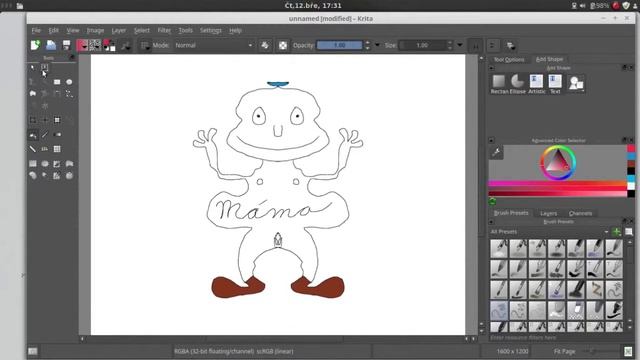Viewport: 640px width, 360px height.
Task: Open dropdown arrow next to Size
Action: 460,45
